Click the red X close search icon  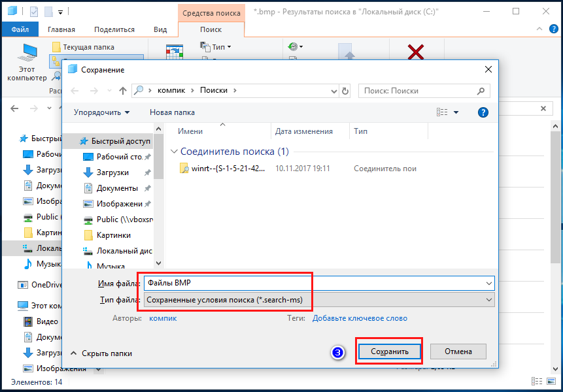pyautogui.click(x=416, y=52)
